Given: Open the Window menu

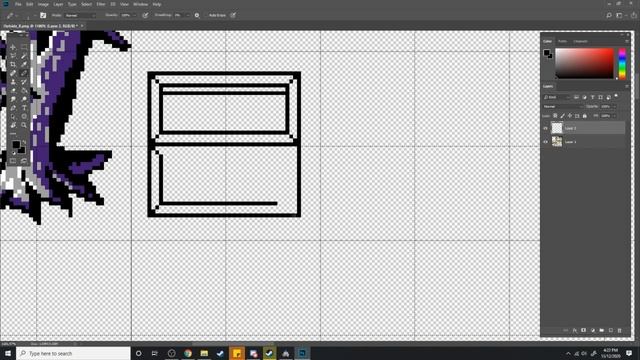Looking at the screenshot, I should (140, 4).
